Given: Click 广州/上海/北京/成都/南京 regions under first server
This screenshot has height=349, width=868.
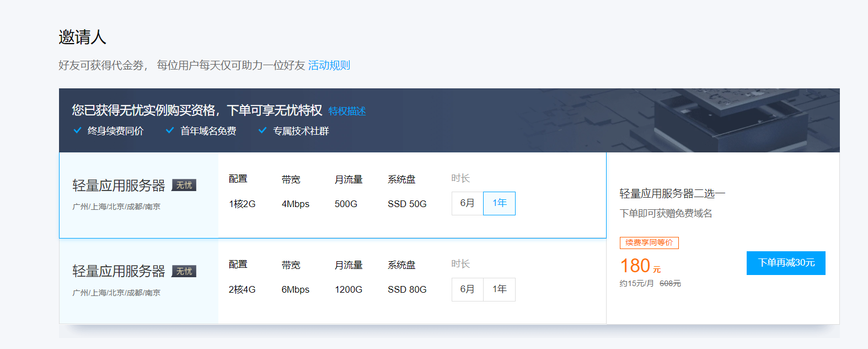Looking at the screenshot, I should pyautogui.click(x=116, y=207).
